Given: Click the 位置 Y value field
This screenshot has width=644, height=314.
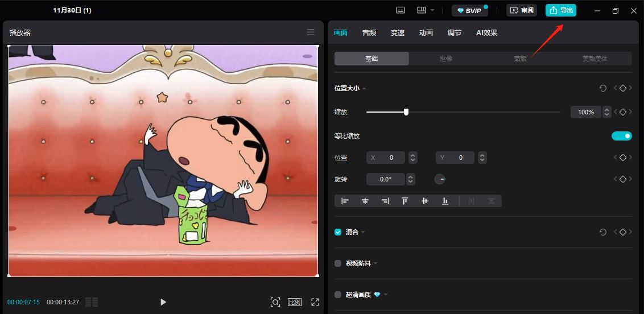Looking at the screenshot, I should [x=455, y=158].
